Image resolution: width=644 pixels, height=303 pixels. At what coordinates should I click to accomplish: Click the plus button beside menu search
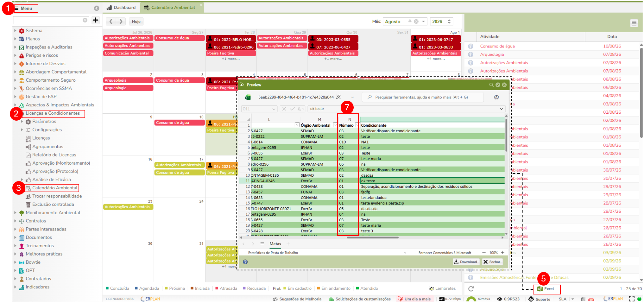[95, 20]
